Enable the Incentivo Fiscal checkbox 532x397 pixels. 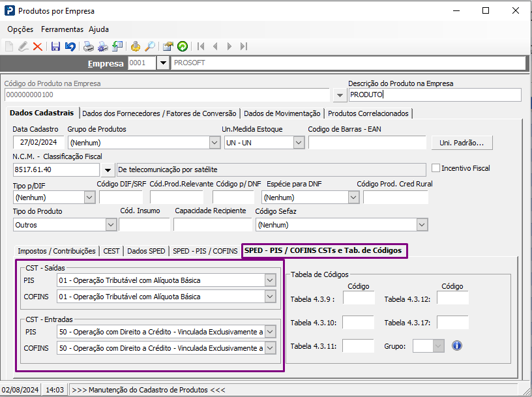pyautogui.click(x=436, y=168)
